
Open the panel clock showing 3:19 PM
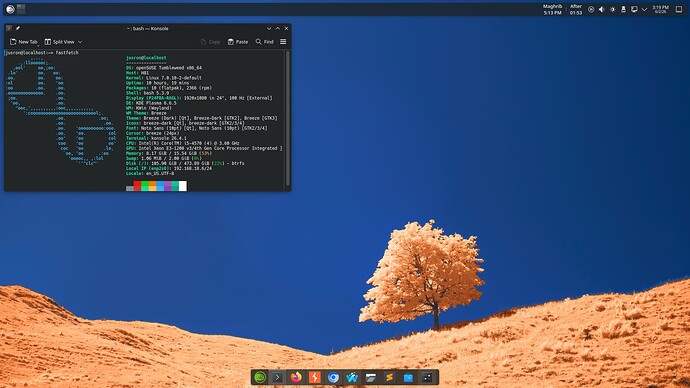(661, 9)
